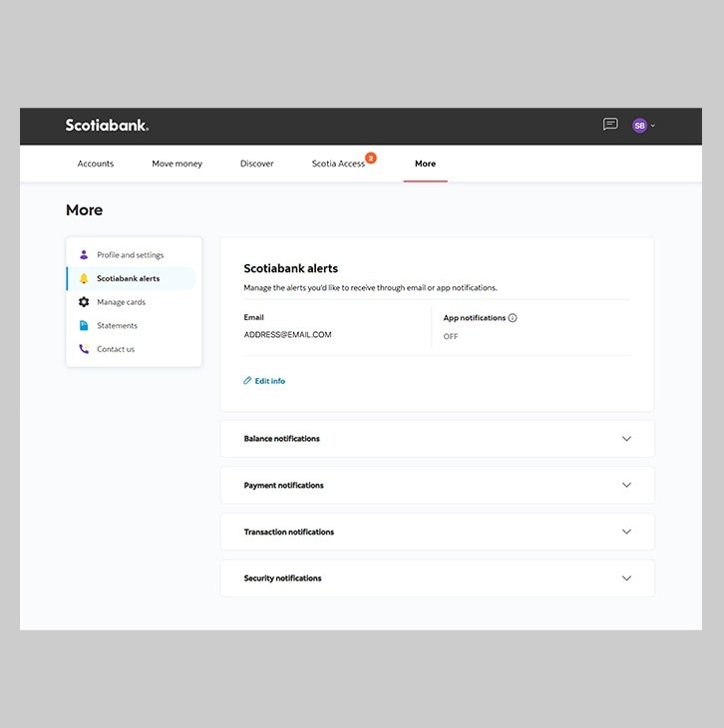
Task: Expand Payment notifications chevron
Action: click(626, 485)
